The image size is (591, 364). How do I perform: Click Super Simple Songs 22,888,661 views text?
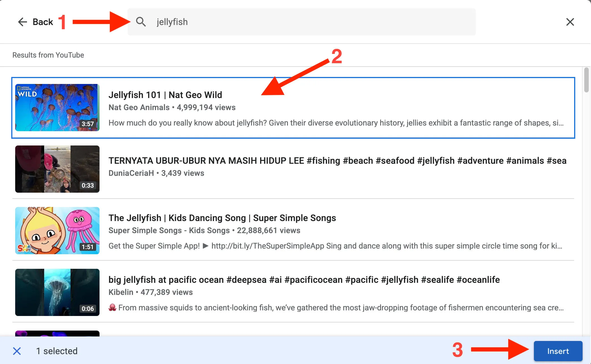click(204, 230)
